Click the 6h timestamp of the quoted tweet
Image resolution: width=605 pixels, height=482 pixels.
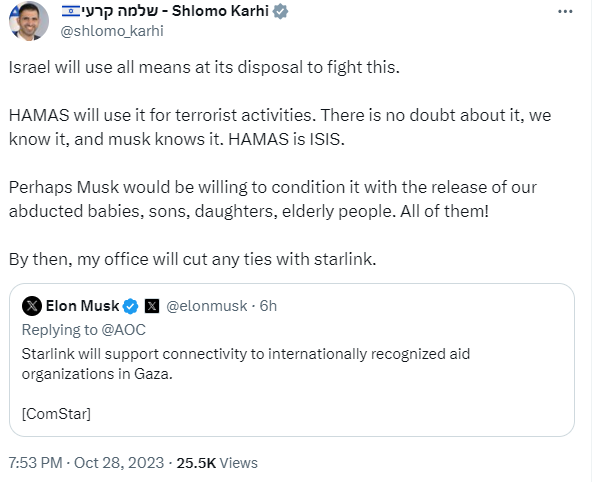tap(268, 305)
